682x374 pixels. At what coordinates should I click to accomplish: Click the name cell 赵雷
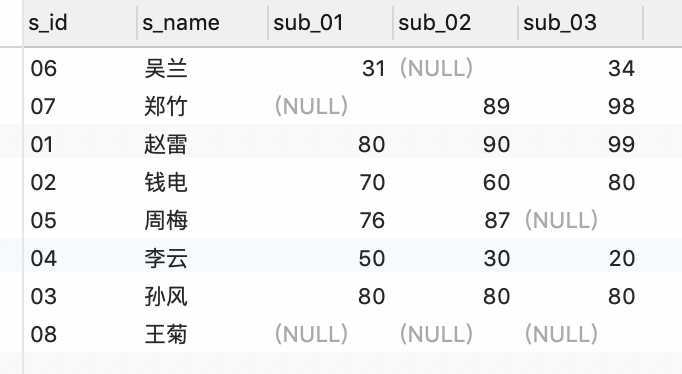pyautogui.click(x=166, y=144)
